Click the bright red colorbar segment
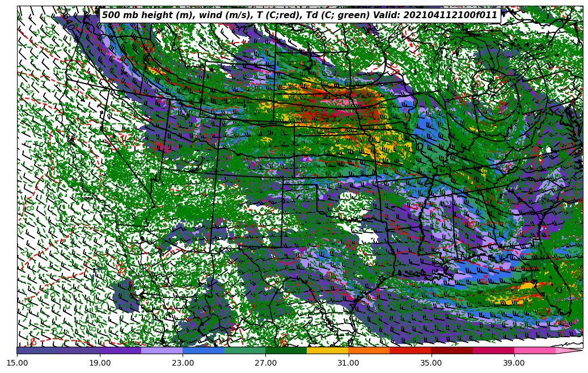 (410, 351)
